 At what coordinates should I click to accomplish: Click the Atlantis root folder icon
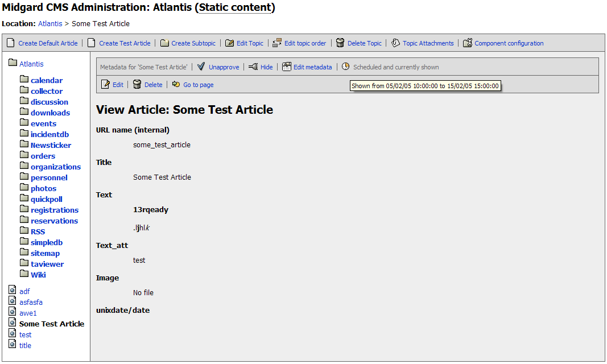coord(13,63)
